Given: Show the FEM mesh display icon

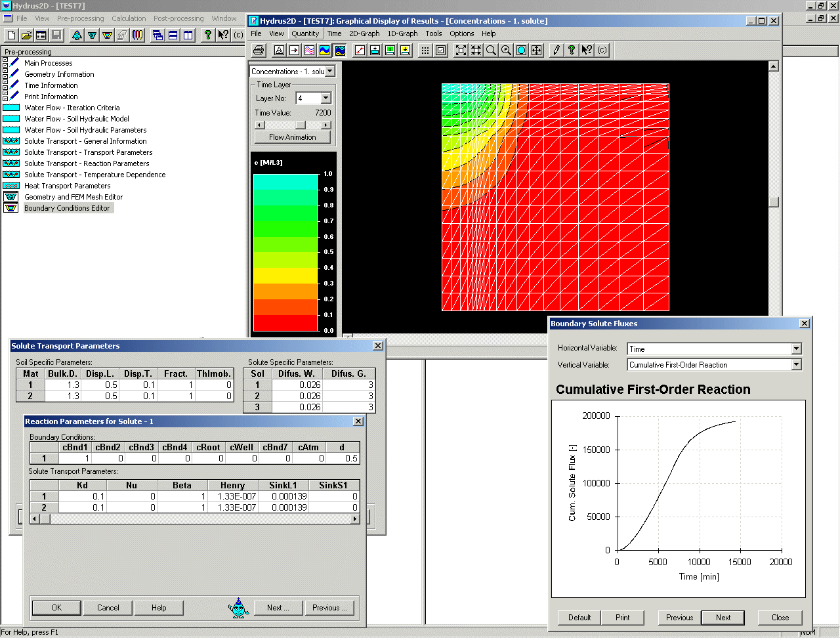Looking at the screenshot, I should tap(279, 50).
